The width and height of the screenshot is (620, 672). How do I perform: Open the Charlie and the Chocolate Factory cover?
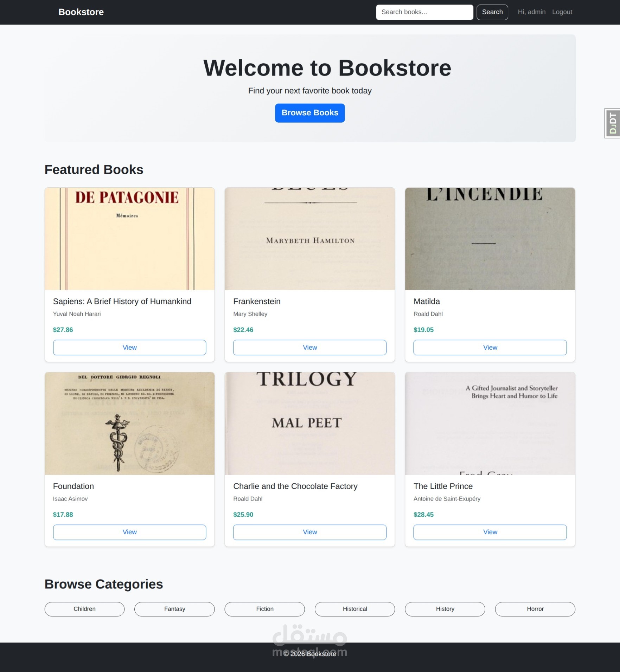click(310, 424)
